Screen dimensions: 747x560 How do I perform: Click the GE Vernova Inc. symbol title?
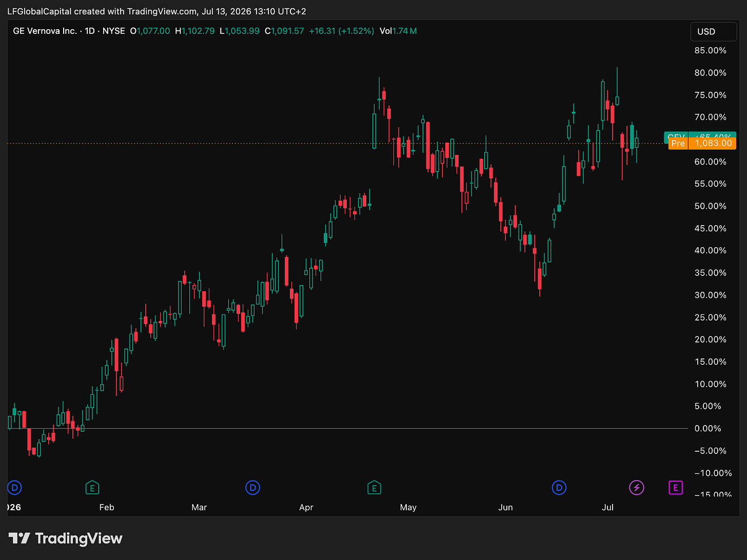pos(45,31)
